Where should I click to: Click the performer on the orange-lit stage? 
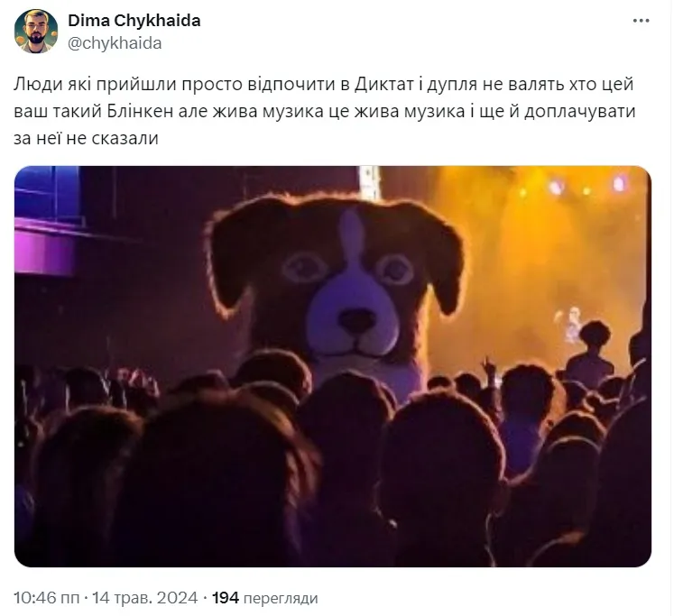[571, 323]
